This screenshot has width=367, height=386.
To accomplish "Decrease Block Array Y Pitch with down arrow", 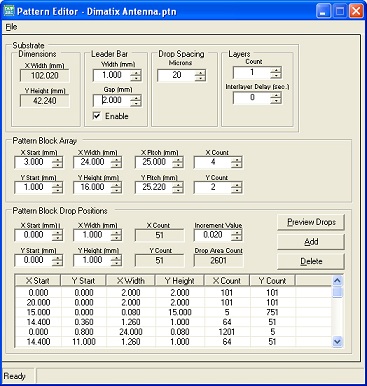I will (178, 190).
